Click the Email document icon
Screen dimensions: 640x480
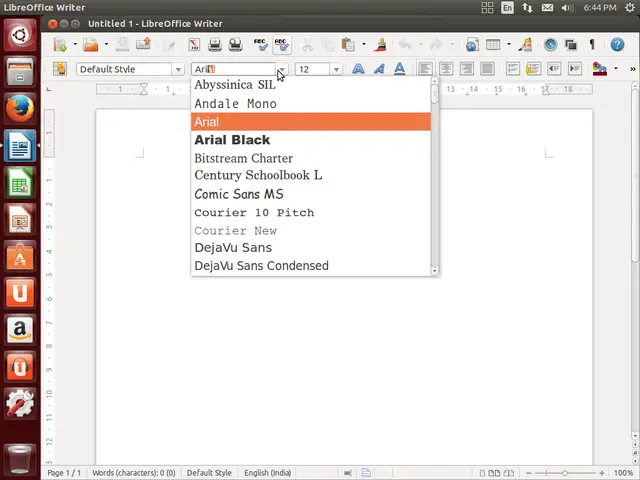[x=143, y=44]
